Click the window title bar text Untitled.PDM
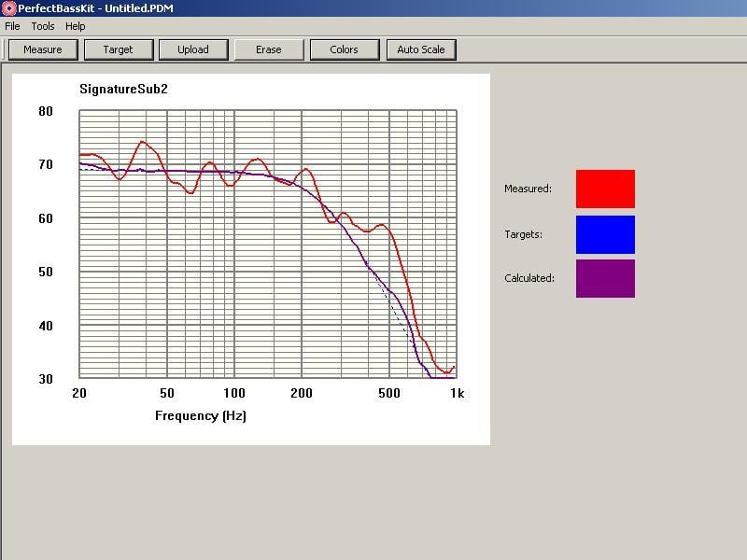The image size is (747, 560). pyautogui.click(x=142, y=8)
